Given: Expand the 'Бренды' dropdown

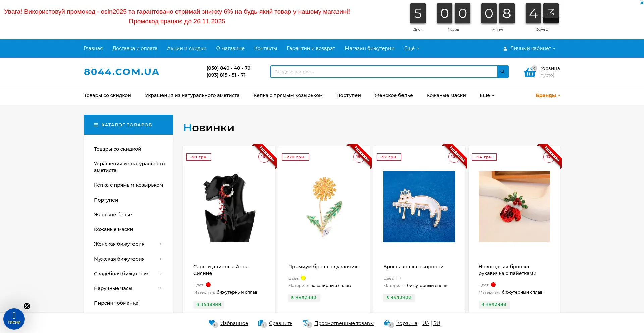Looking at the screenshot, I should click(548, 95).
